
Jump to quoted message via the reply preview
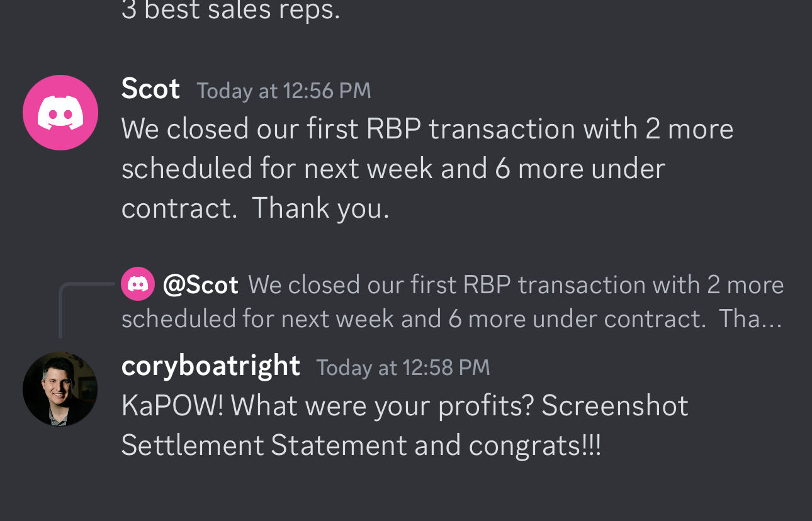coord(441,301)
